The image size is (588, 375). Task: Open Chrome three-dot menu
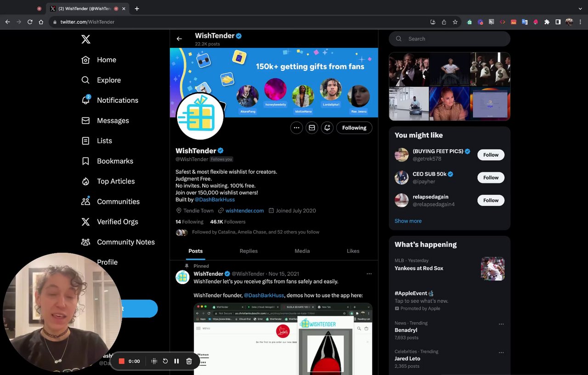coord(581,22)
